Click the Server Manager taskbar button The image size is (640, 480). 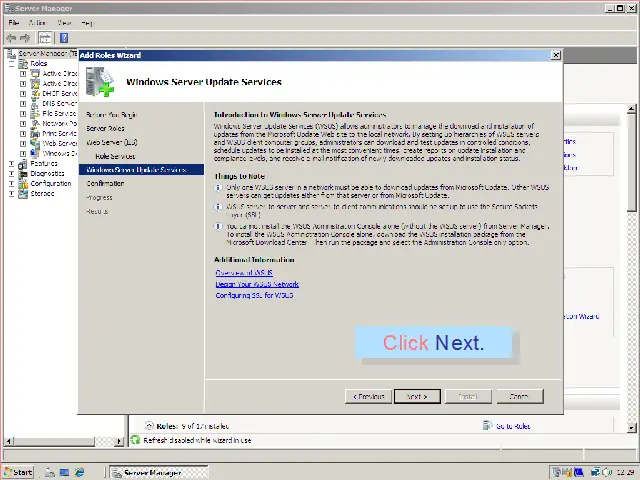tap(159, 472)
